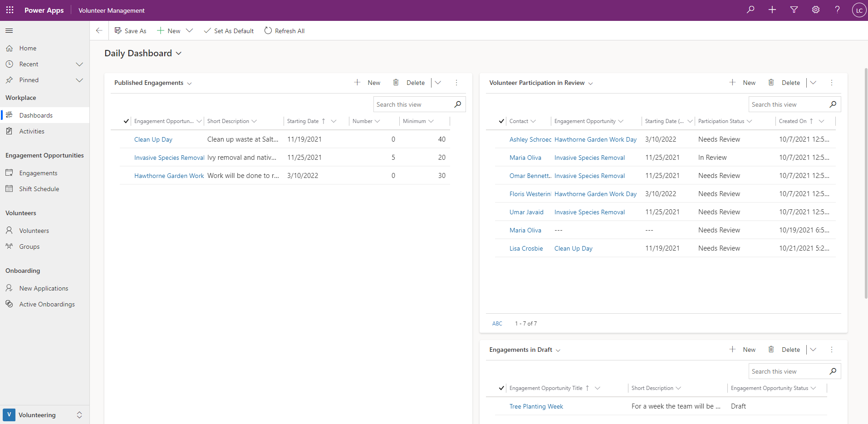Open the advanced find filter icon
The image size is (868, 424).
(x=794, y=10)
